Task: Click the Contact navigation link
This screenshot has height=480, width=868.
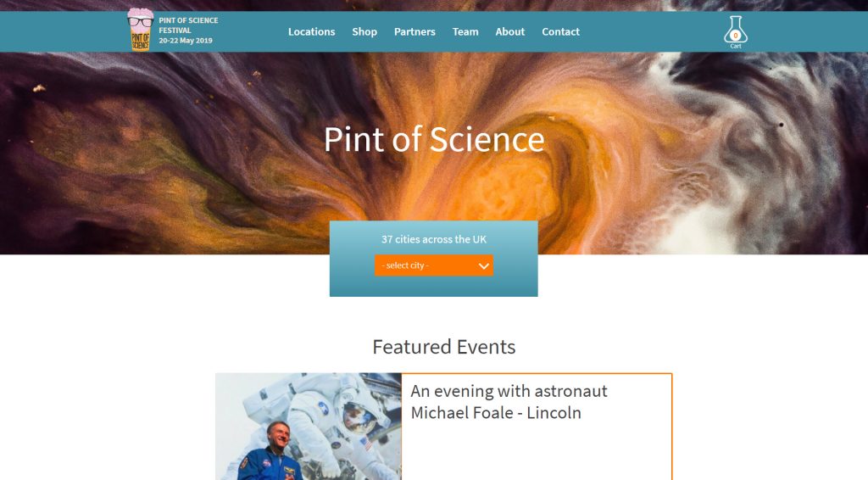Action: 561,31
